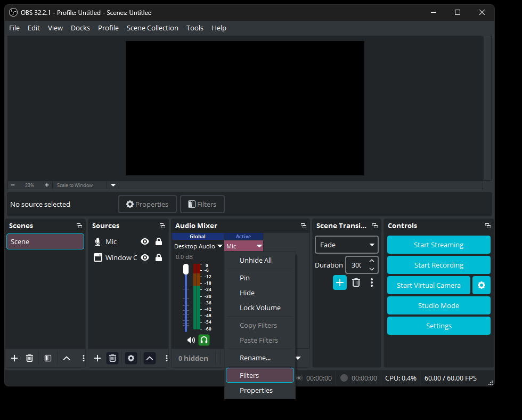Toggle Desktop Audio headphone monitoring
Viewport: 522px width, 420px height.
click(x=204, y=340)
